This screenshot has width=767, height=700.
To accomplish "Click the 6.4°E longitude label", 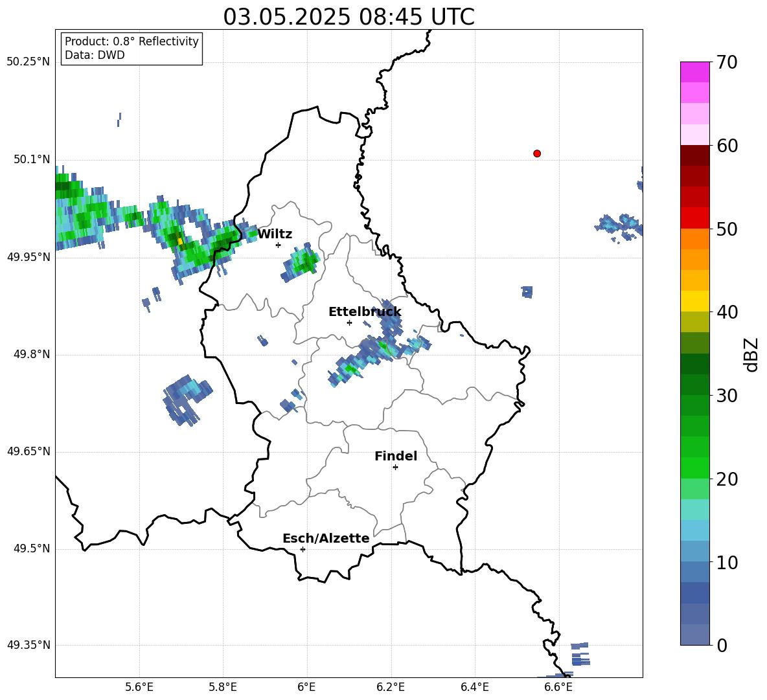I will [474, 687].
